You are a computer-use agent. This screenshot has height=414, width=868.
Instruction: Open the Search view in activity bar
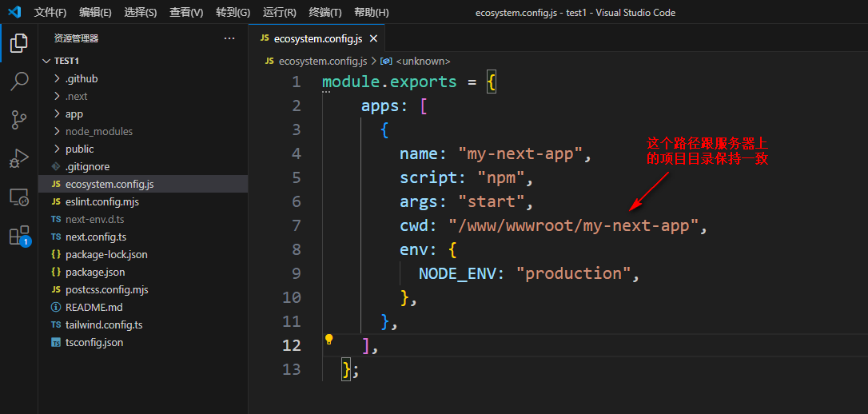click(x=19, y=81)
